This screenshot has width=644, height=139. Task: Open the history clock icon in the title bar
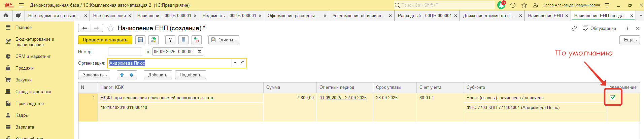pyautogui.click(x=513, y=5)
